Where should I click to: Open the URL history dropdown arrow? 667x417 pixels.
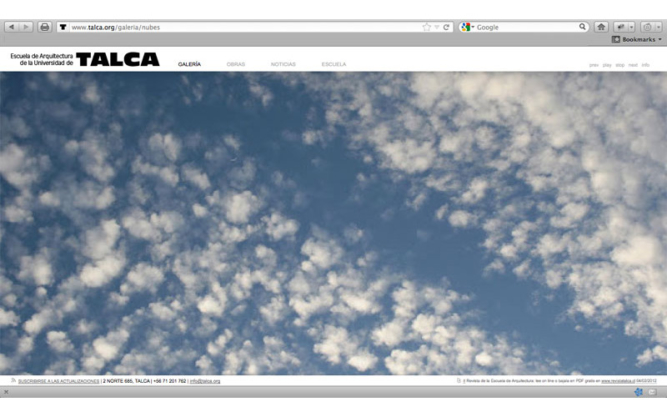click(437, 27)
